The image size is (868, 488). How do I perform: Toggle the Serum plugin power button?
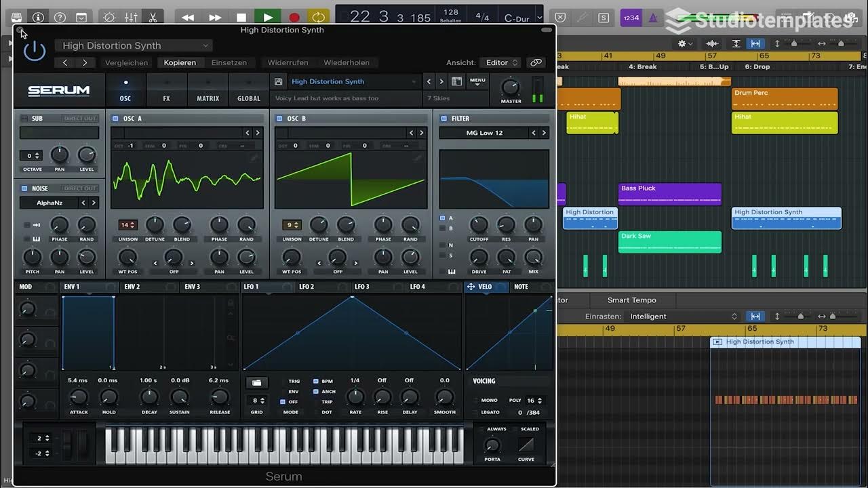coord(35,51)
